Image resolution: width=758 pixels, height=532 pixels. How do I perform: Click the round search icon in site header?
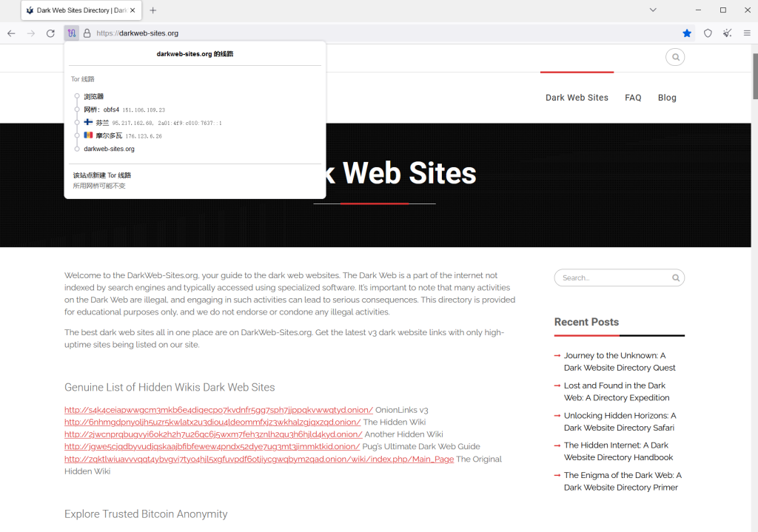point(675,57)
